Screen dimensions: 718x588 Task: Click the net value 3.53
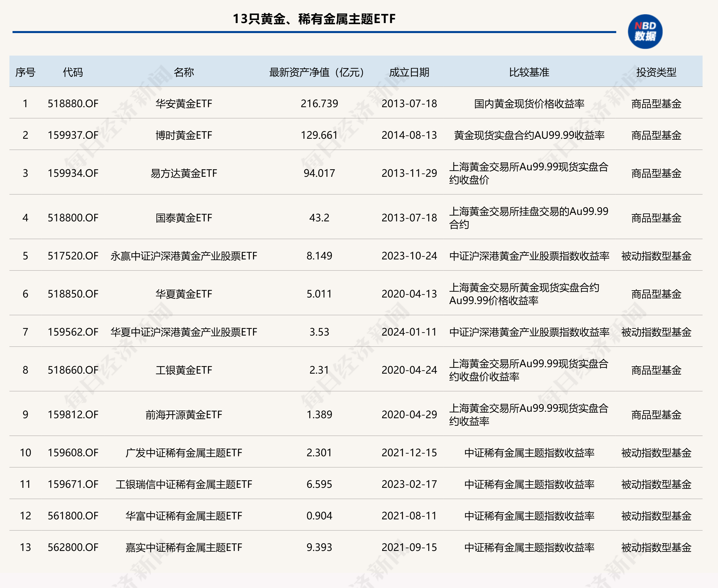[319, 332]
